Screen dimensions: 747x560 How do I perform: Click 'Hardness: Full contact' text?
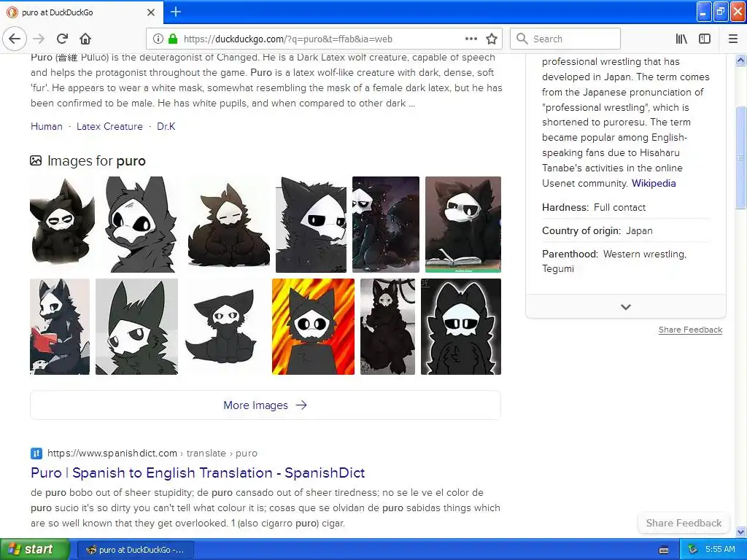594,208
